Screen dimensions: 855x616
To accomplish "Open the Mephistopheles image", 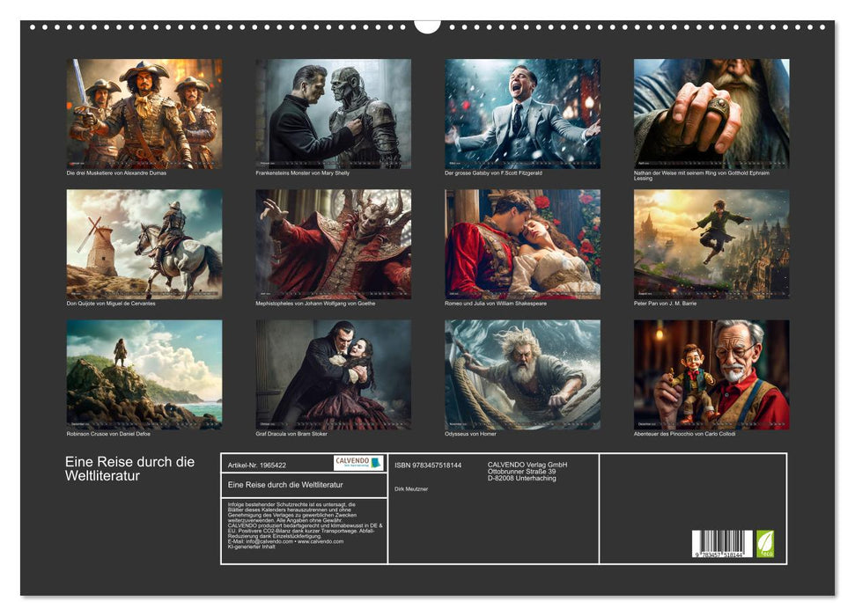I will [333, 244].
